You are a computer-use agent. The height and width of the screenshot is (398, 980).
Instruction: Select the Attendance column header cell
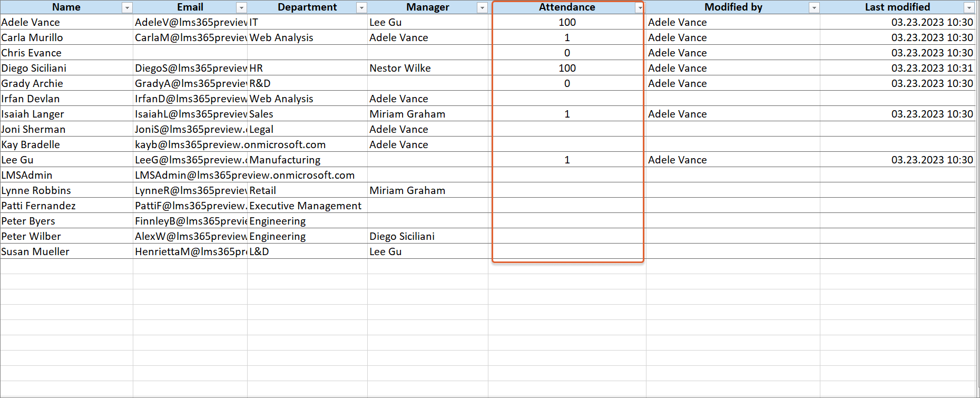coord(566,7)
